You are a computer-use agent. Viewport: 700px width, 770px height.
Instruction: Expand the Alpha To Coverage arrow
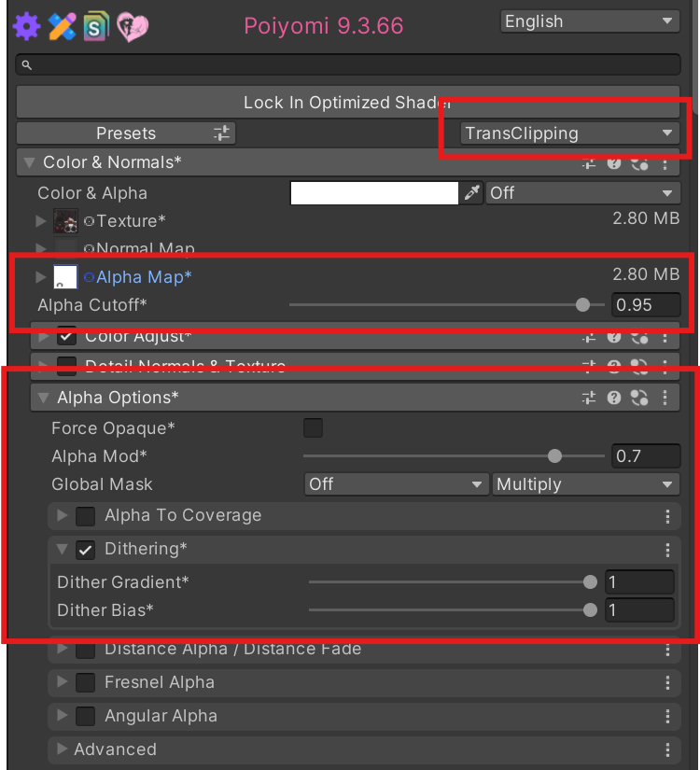(62, 515)
